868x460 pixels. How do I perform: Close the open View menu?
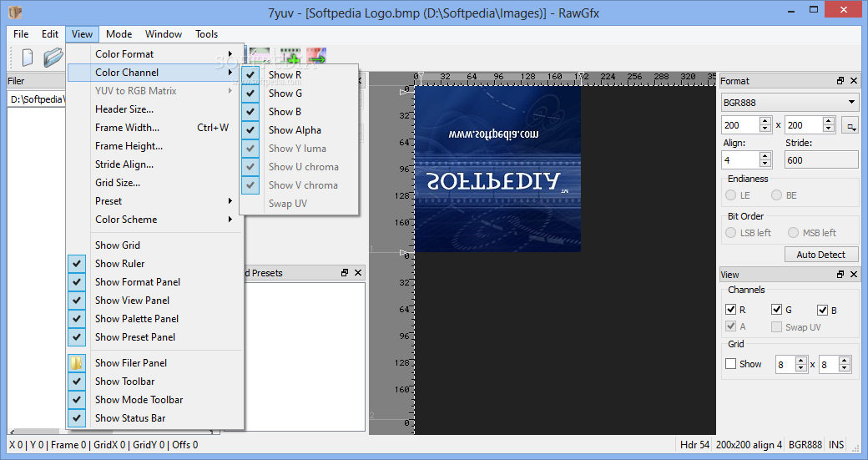pos(82,33)
